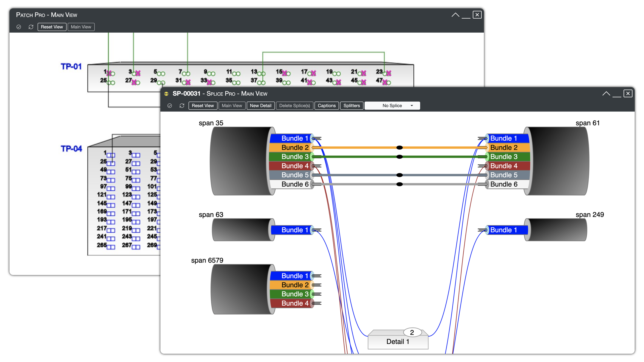Click Reset View in Splice Pro window
Viewport: 644px width, 362px height.
(x=203, y=106)
